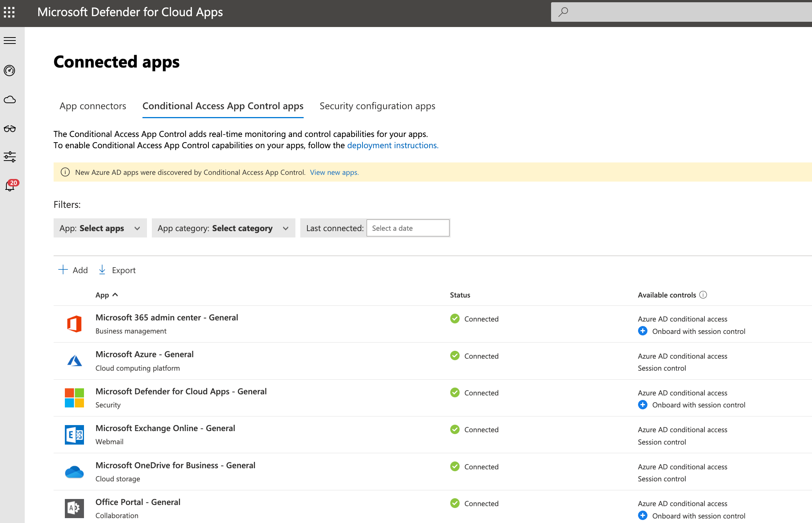Click into the header search box
This screenshot has height=523, width=812.
682,12
